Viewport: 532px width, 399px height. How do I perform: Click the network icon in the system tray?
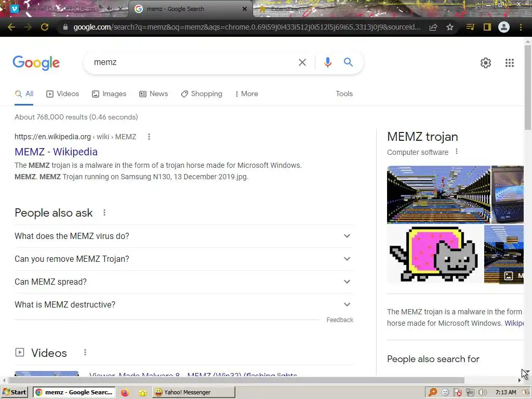tap(470, 393)
